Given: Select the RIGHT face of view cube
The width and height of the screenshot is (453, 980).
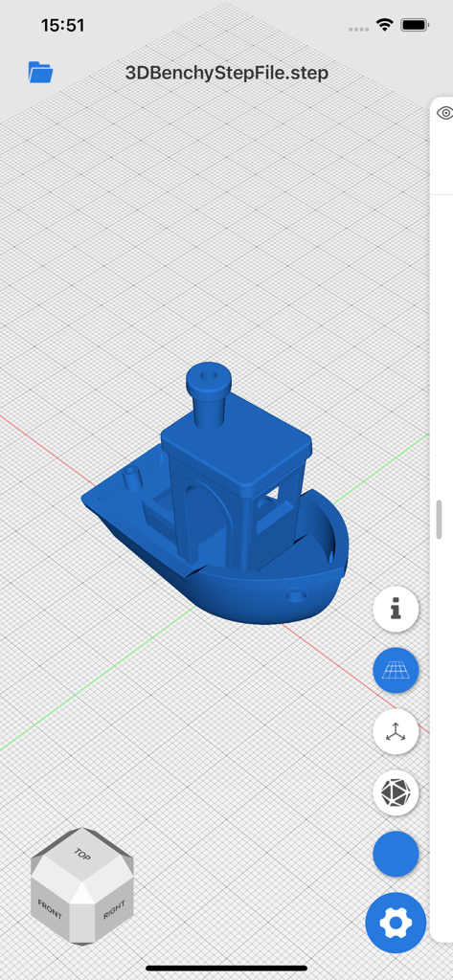Looking at the screenshot, I should [115, 910].
